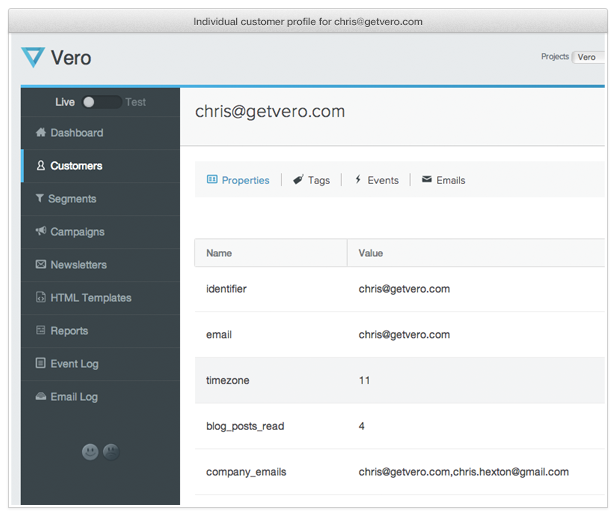Switch to the Properties tab

[x=238, y=180]
